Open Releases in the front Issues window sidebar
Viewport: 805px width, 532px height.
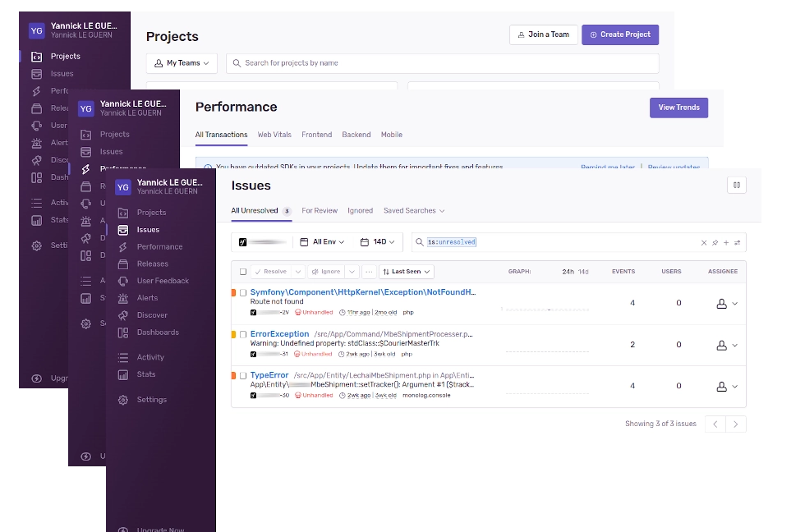pyautogui.click(x=153, y=264)
